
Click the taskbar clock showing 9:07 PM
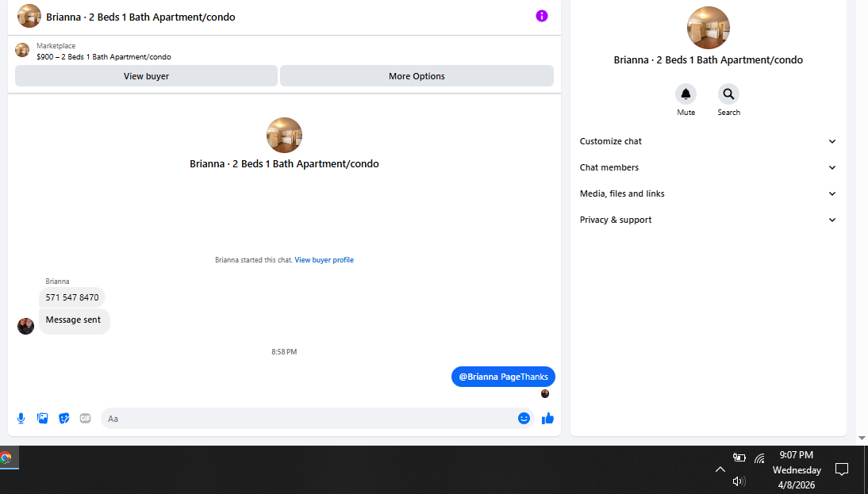tap(797, 469)
